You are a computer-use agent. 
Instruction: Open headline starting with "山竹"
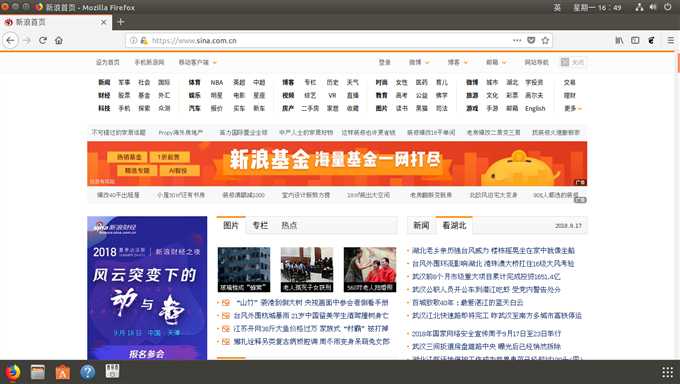tap(312, 302)
